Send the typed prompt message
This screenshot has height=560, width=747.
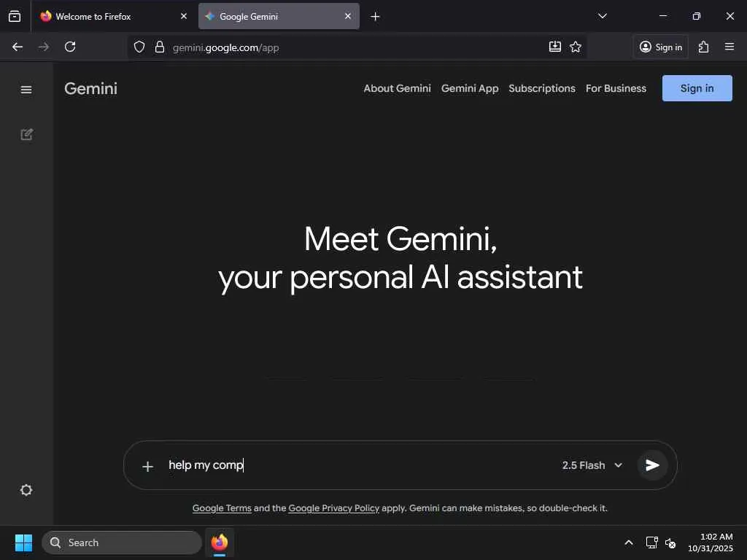[x=652, y=465]
